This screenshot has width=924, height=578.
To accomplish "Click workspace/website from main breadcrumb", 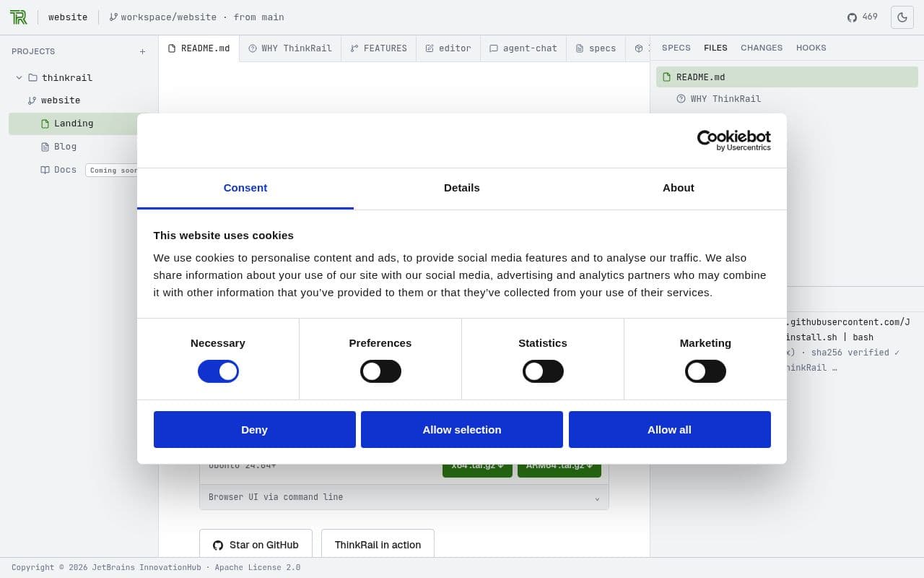I will click(x=196, y=17).
